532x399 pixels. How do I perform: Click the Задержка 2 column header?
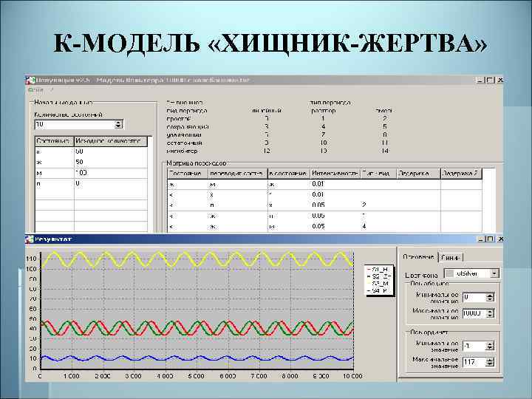click(x=461, y=174)
